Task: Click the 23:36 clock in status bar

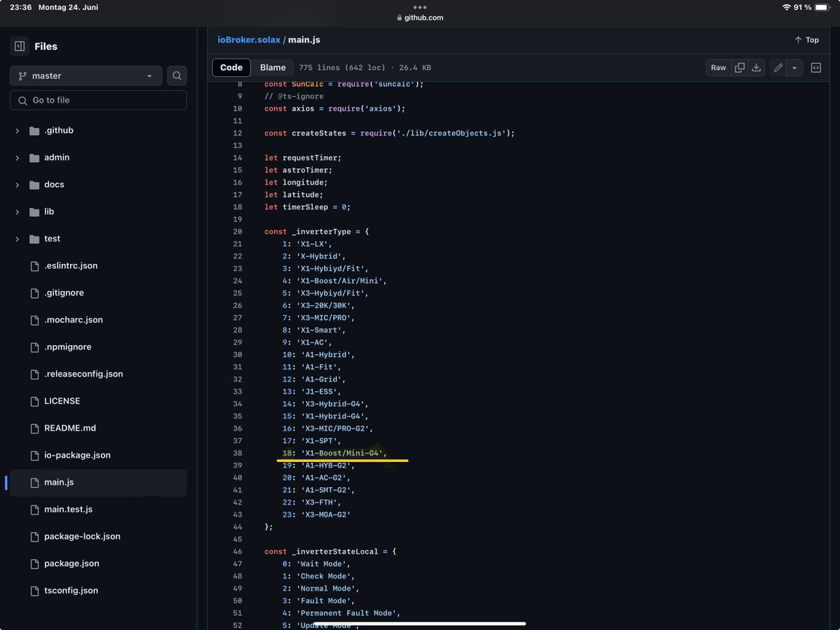Action: pyautogui.click(x=21, y=7)
